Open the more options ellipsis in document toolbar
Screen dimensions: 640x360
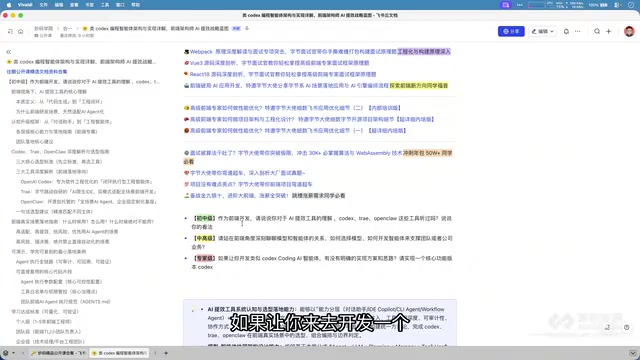(578, 31)
